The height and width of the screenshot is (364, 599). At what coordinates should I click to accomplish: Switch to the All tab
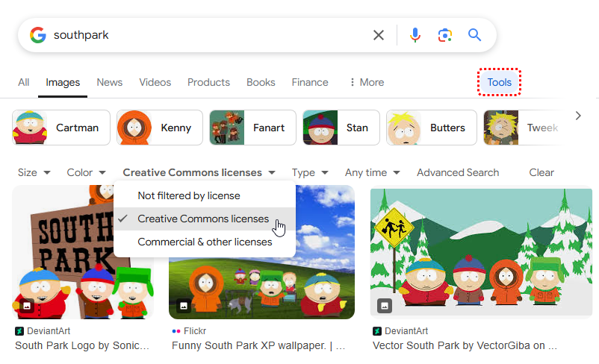coord(24,82)
